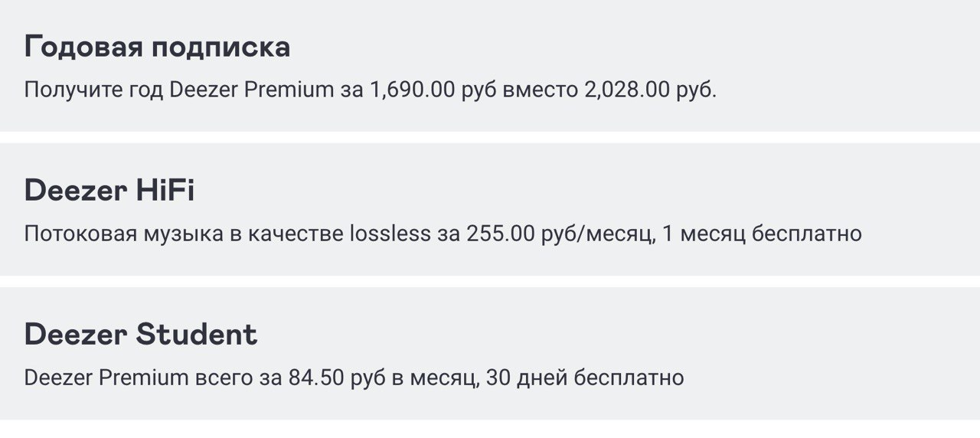980x438 pixels.
Task: Click the text 30 дней бесплатно
Action: coord(584,378)
